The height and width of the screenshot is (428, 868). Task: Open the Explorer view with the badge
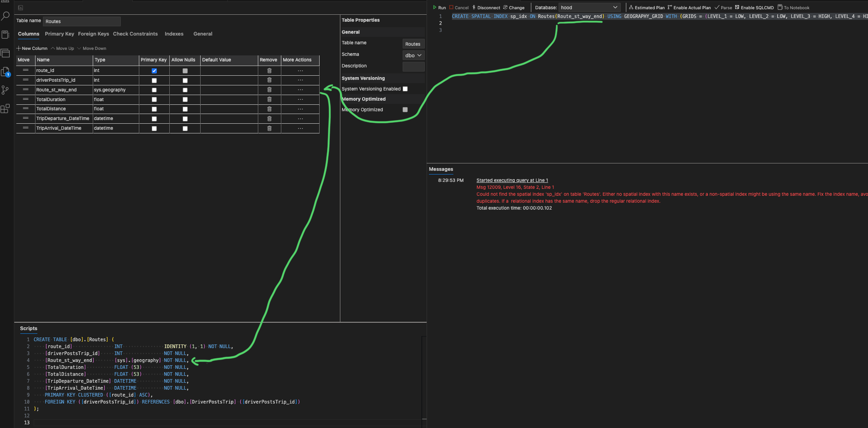(6, 72)
